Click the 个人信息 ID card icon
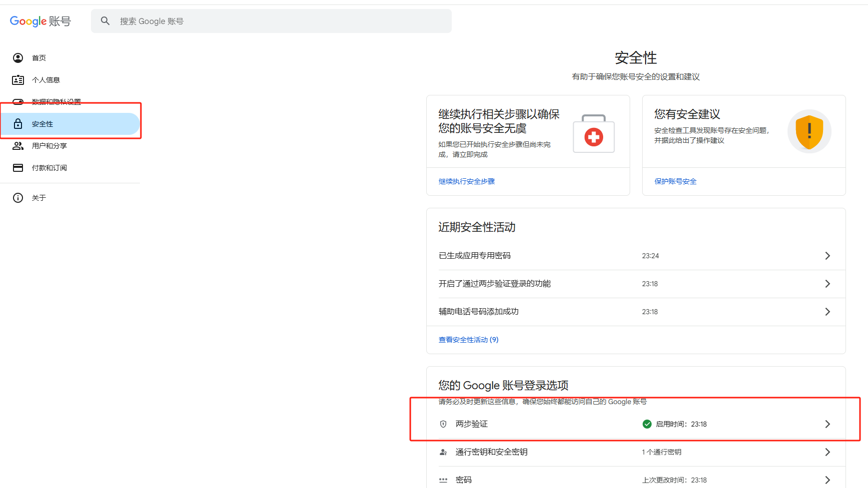 tap(18, 80)
